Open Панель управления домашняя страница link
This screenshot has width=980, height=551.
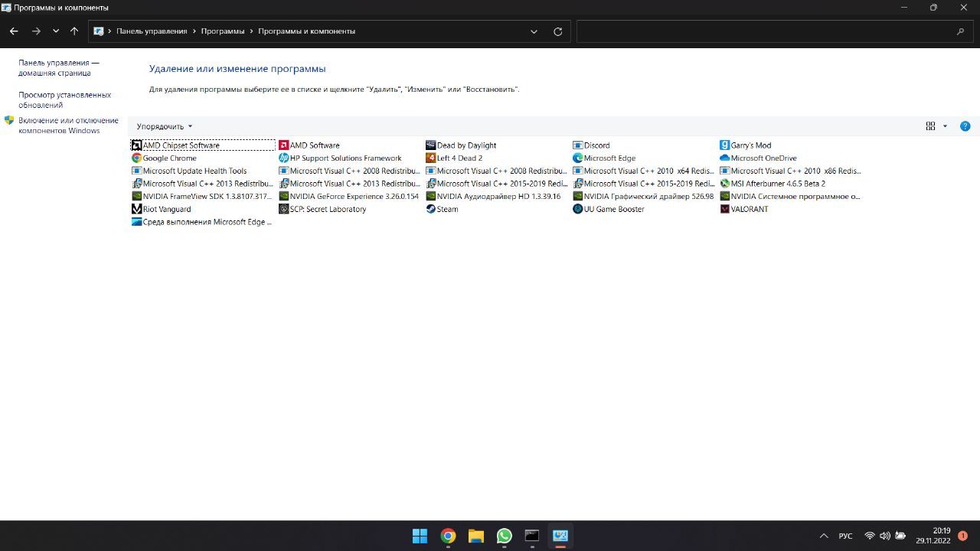[x=59, y=68]
